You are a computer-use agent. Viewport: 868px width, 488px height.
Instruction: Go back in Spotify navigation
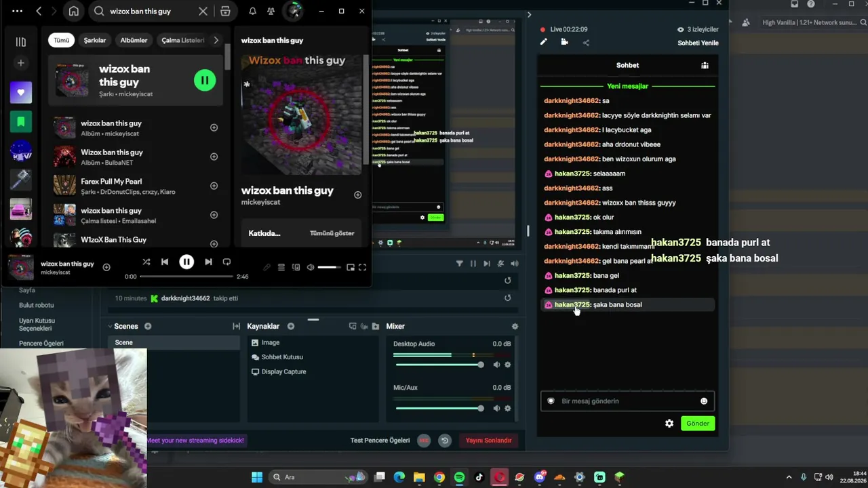tap(39, 11)
